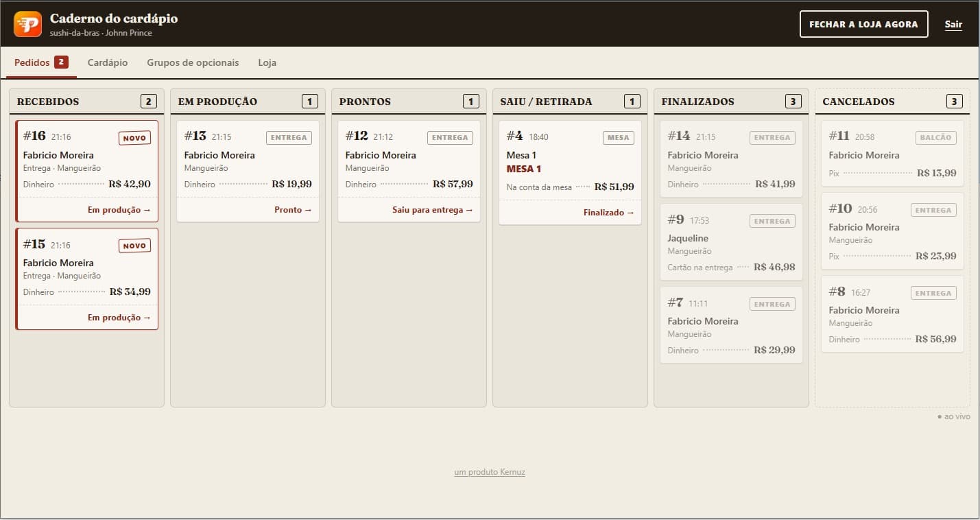Go to the Loja tab

(267, 62)
